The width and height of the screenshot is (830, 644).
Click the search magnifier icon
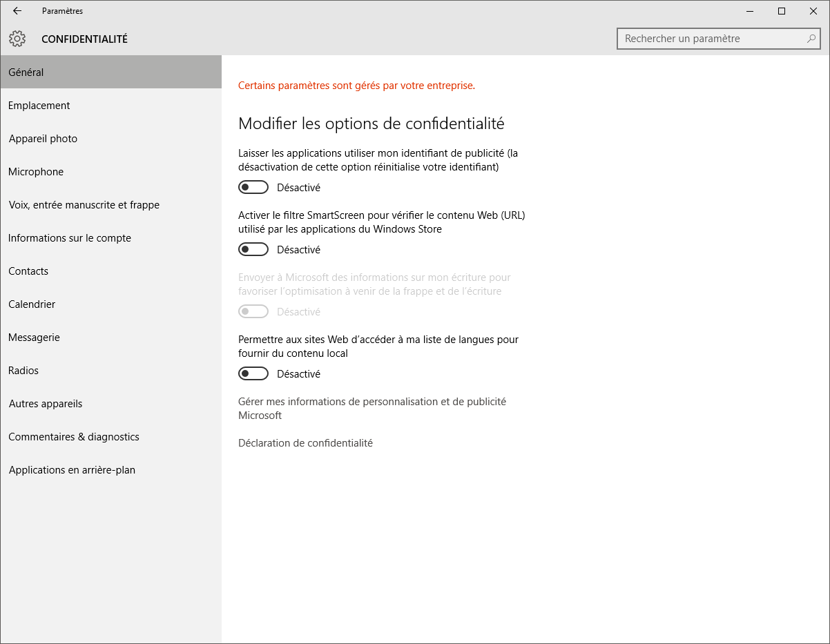(x=811, y=39)
